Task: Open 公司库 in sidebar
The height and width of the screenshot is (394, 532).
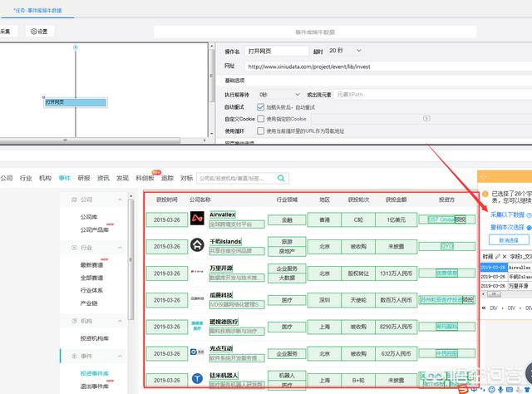Action: 89,217
